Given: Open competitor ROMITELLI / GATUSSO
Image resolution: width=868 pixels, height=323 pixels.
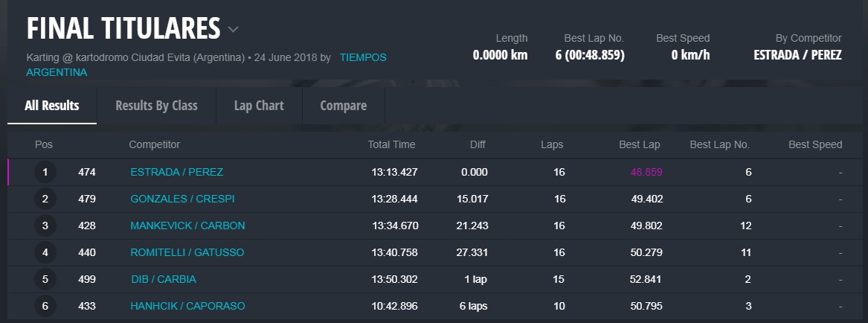Looking at the screenshot, I should 187,252.
